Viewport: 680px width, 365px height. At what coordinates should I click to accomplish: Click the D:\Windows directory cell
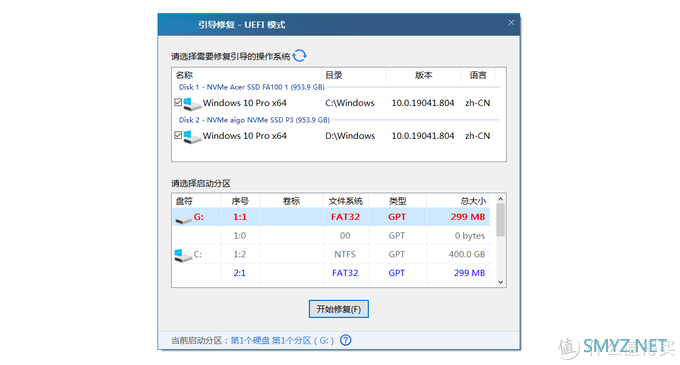pos(350,136)
